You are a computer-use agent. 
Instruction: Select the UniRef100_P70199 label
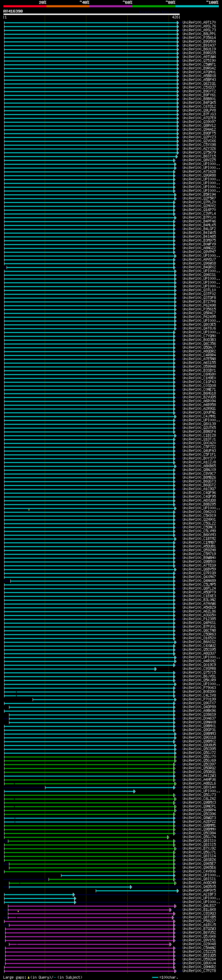pyautogui.click(x=199, y=699)
